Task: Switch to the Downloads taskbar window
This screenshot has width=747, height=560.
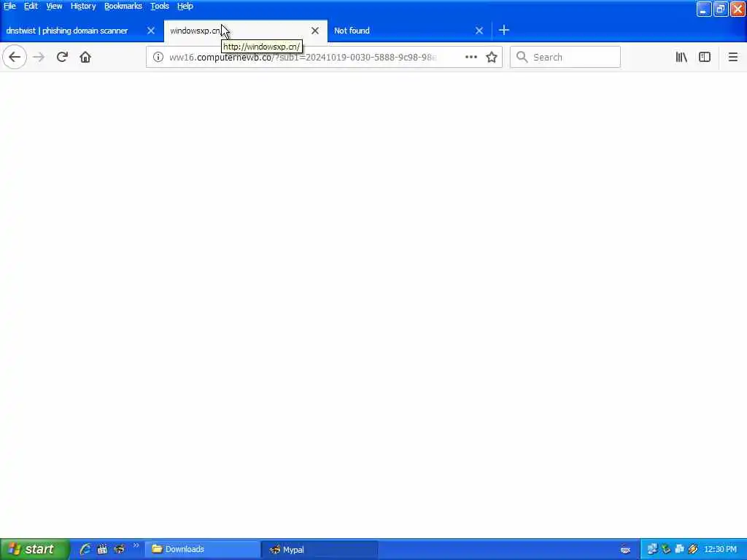Action: pyautogui.click(x=203, y=550)
